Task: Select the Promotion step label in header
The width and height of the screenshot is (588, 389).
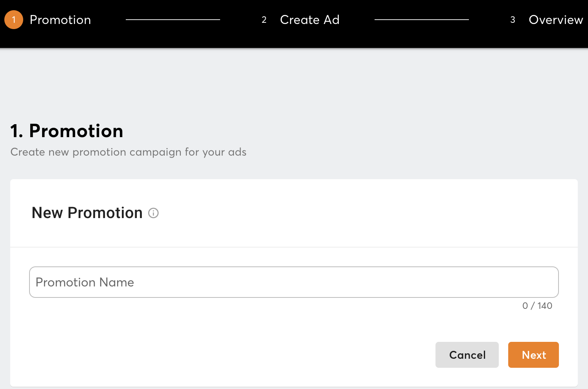Action: click(x=60, y=20)
